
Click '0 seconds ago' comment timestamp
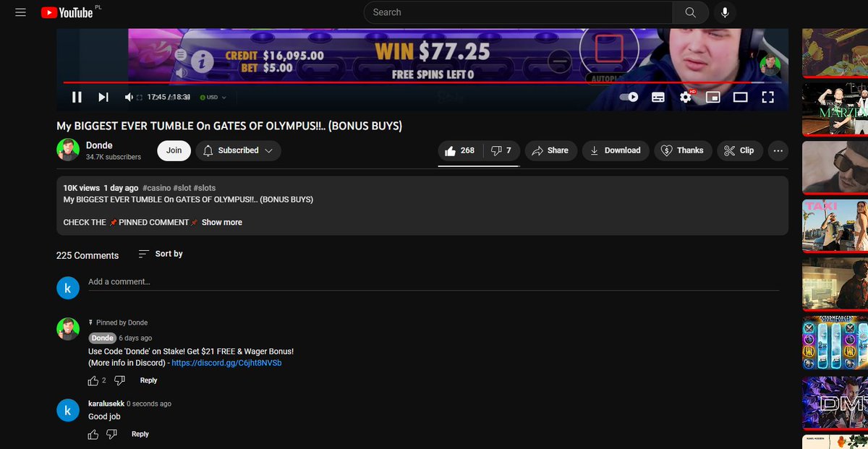tap(149, 403)
